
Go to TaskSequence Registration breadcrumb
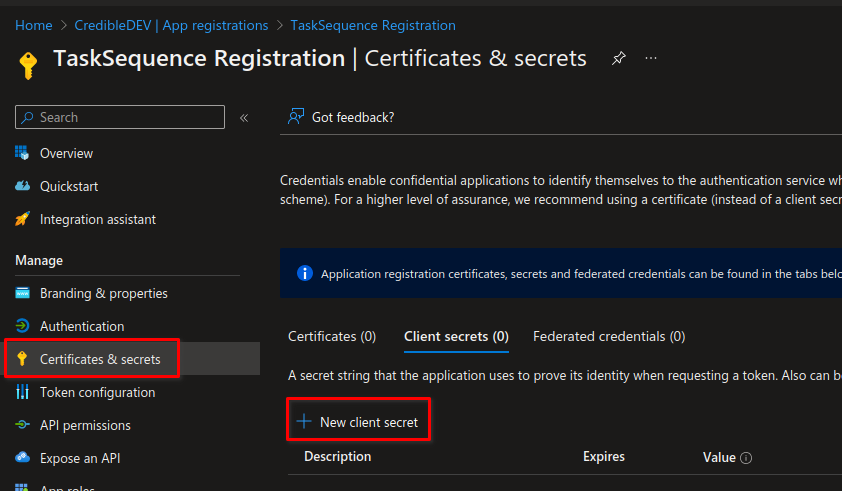click(373, 25)
